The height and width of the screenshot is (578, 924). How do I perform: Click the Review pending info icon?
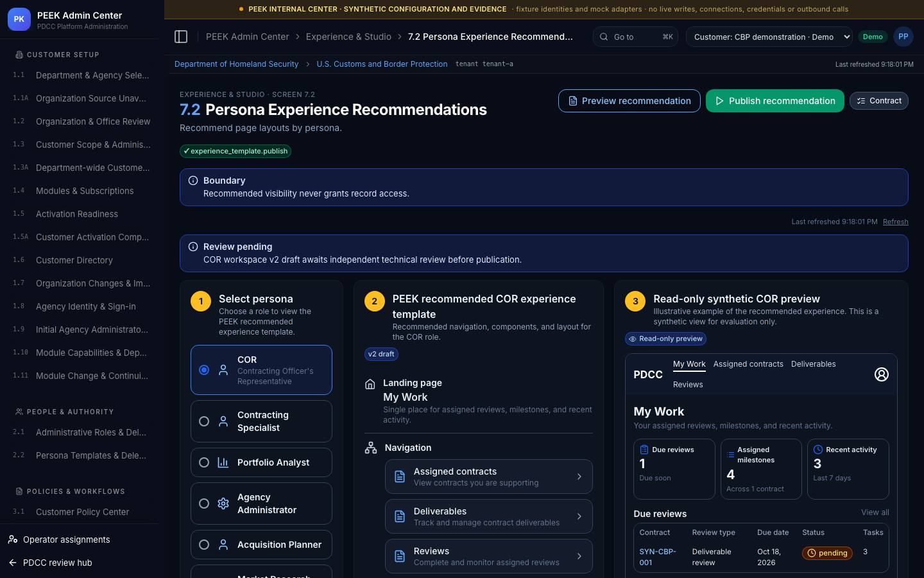point(193,247)
